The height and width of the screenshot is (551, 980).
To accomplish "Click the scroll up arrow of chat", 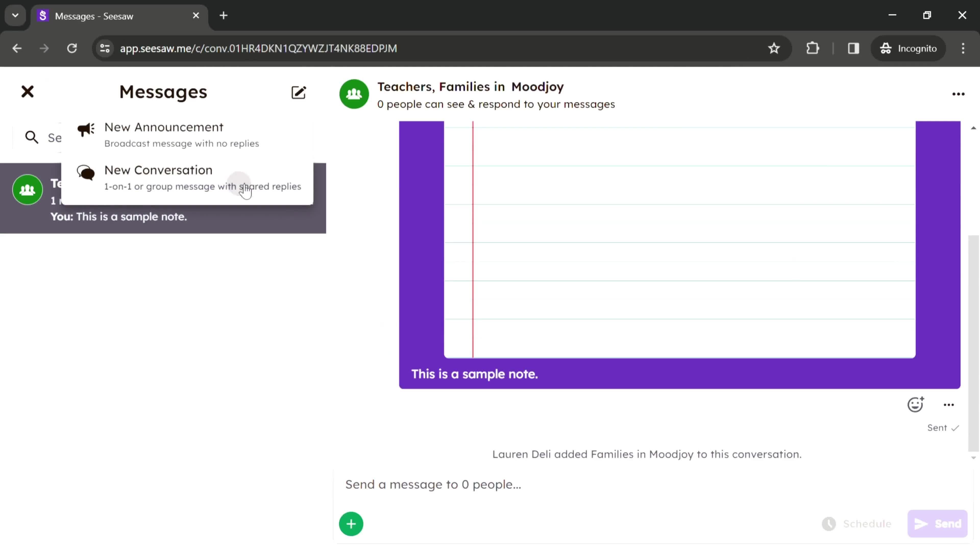I will (x=974, y=128).
